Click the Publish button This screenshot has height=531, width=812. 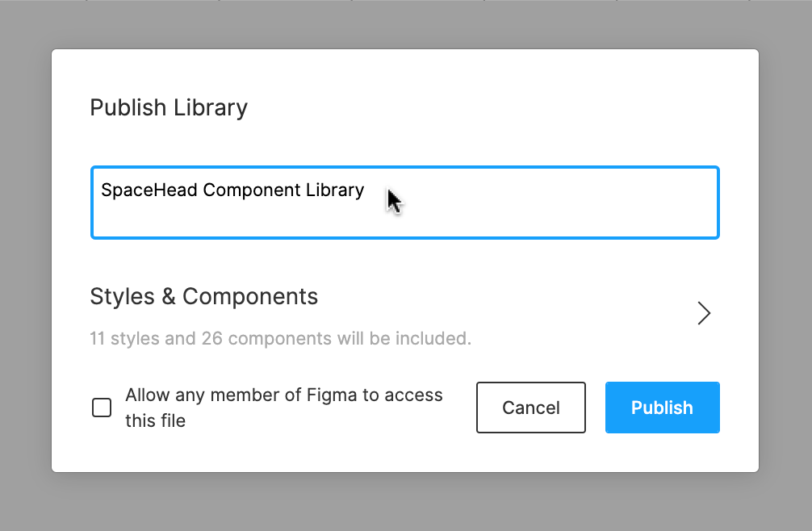coord(662,408)
